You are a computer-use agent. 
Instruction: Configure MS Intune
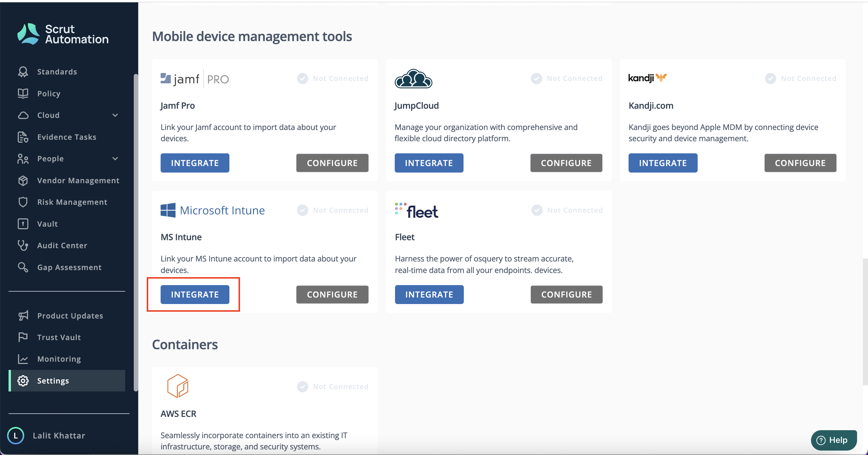pyautogui.click(x=332, y=295)
